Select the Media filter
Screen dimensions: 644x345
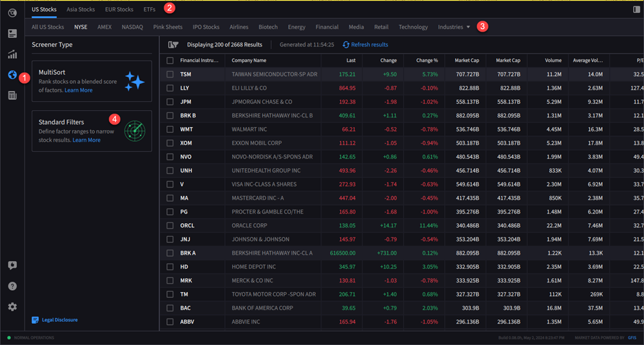click(x=356, y=27)
